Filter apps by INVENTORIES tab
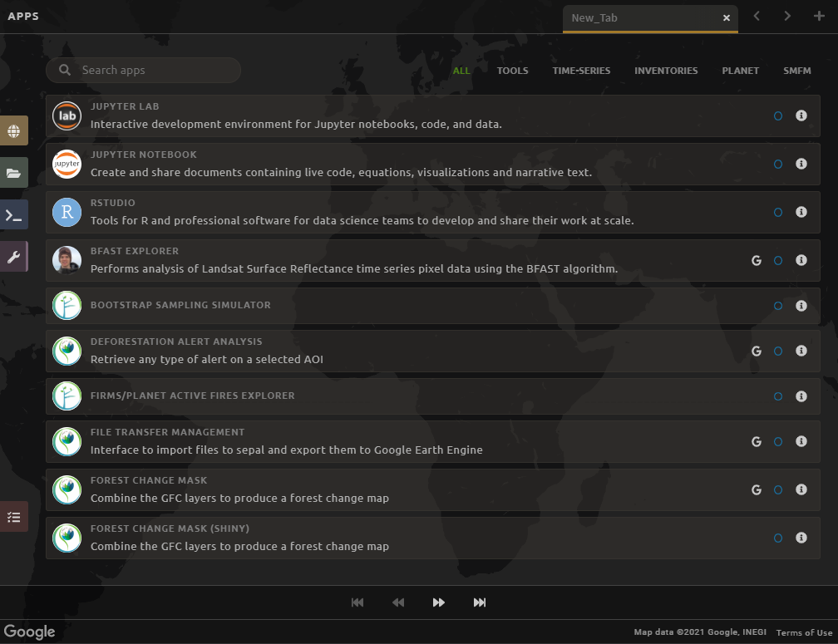The height and width of the screenshot is (644, 838). coord(666,71)
